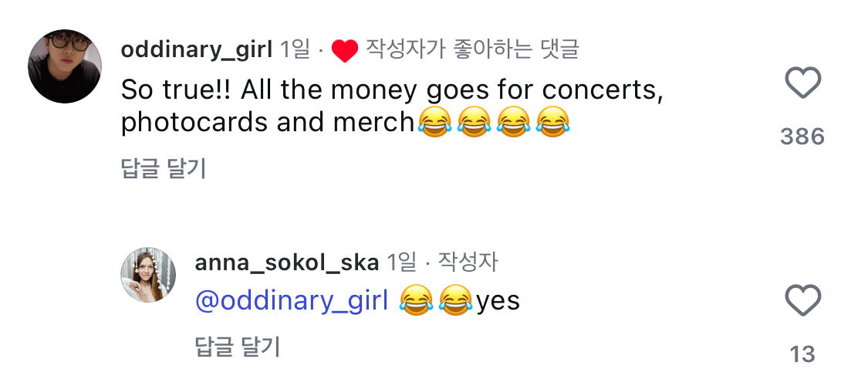
Task: Open oddinary_girl's profile picture
Action: pyautogui.click(x=65, y=66)
